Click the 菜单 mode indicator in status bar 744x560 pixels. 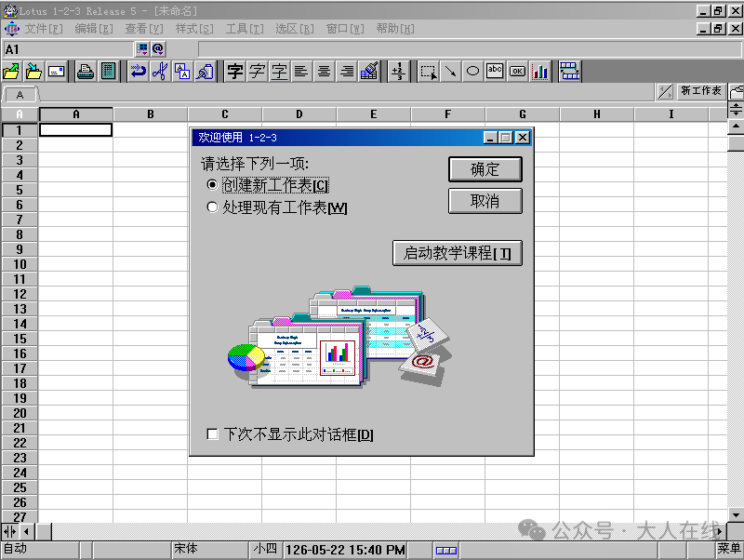tap(729, 549)
